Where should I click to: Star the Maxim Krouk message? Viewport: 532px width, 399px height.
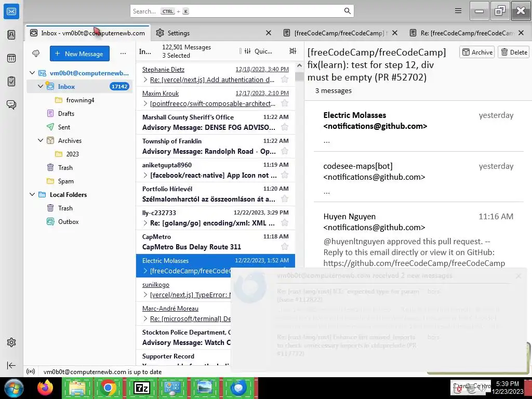[285, 103]
